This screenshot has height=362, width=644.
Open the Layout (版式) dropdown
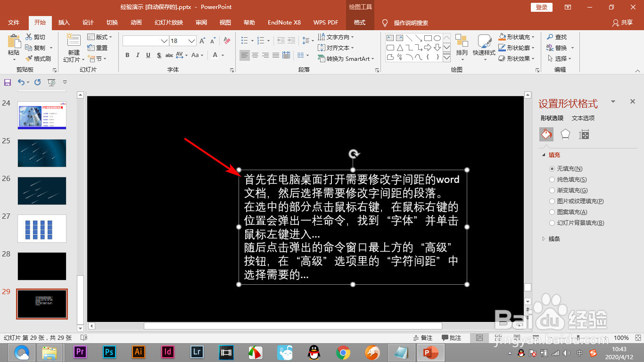[100, 37]
